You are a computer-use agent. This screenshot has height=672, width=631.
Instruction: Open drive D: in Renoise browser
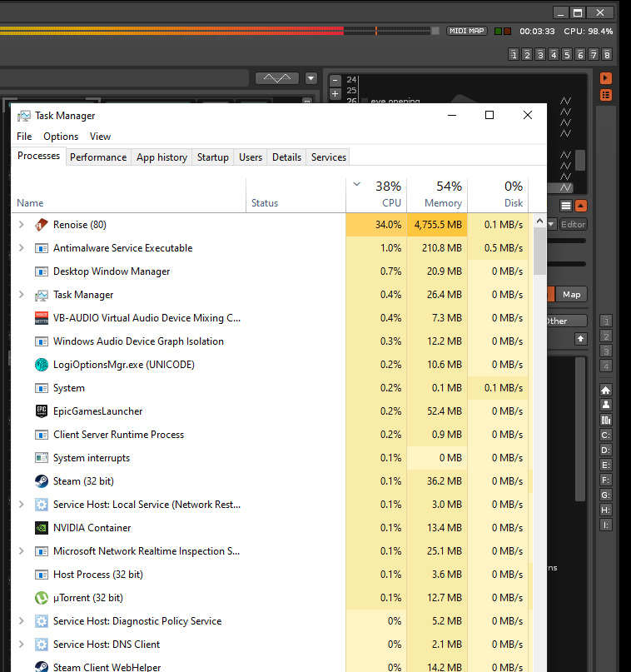[x=606, y=450]
